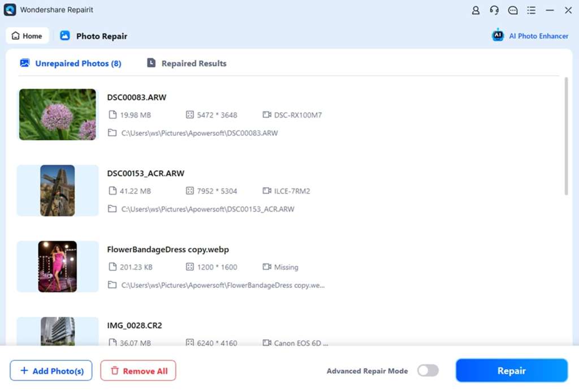Launch the AI Photo Enhancer
This screenshot has width=579, height=392.
pos(529,36)
